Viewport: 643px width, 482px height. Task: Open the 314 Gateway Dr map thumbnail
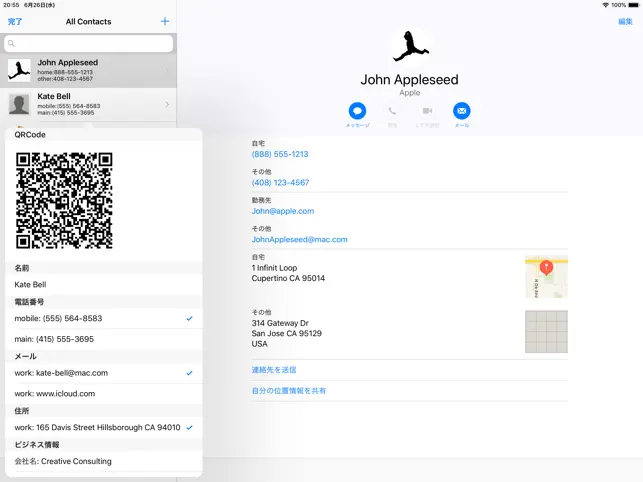tap(546, 331)
